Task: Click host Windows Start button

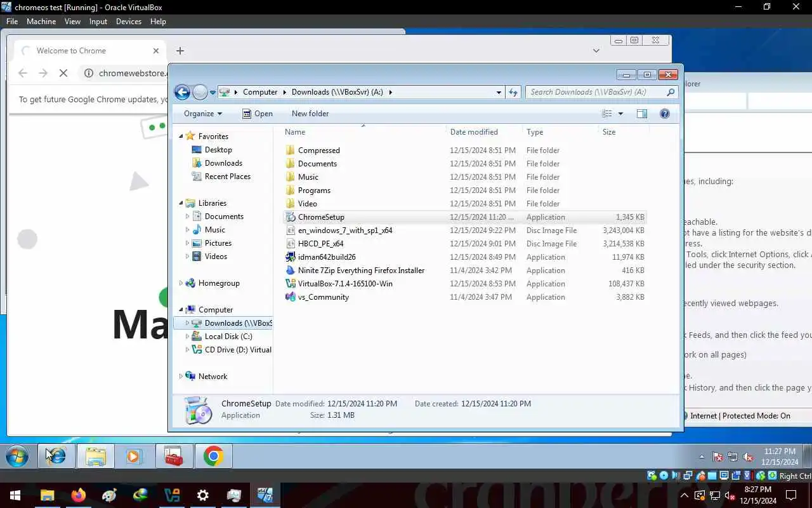Action: (15, 495)
